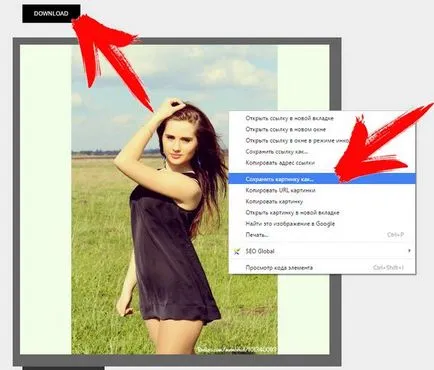Image resolution: width=434 pixels, height=370 pixels.
Task: Choose 'Открыть ссылку в новом окне'
Action: (322, 129)
